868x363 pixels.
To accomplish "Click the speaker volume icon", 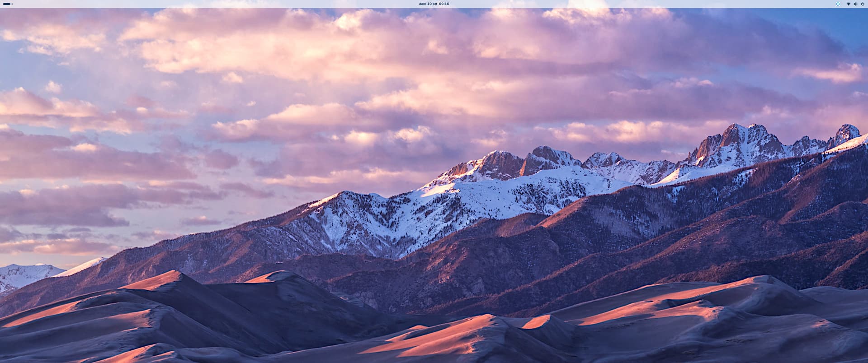I will 855,4.
